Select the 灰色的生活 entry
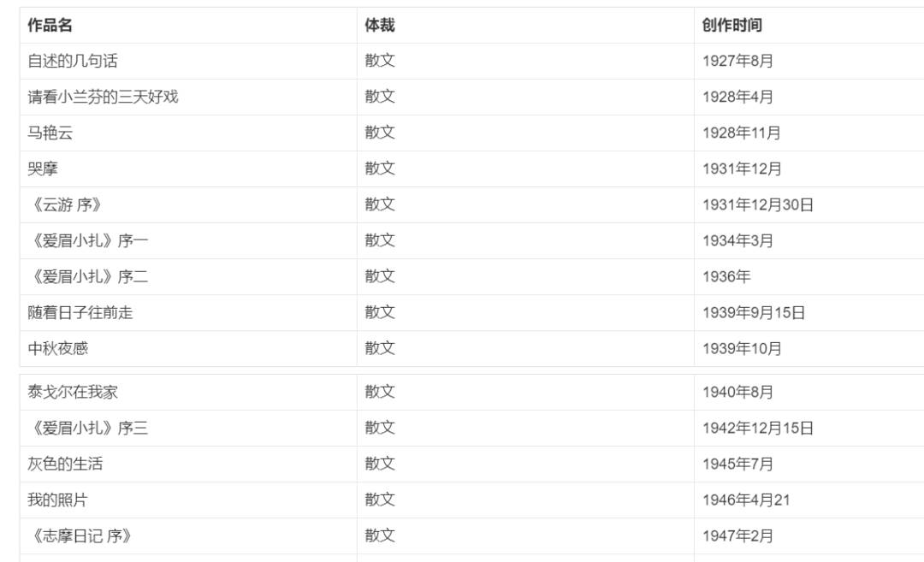Viewport: 924px width, 562px height. pos(65,464)
